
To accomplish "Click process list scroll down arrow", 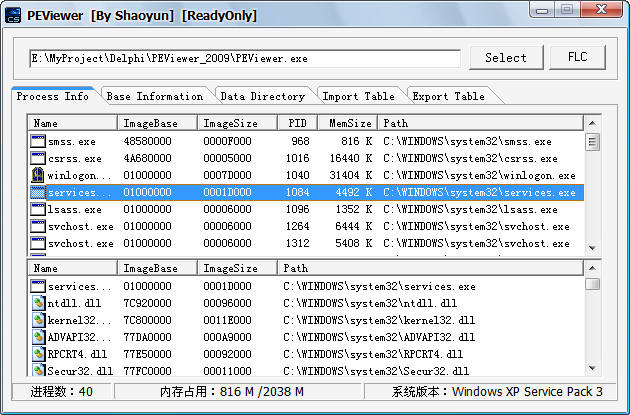I will [x=593, y=248].
